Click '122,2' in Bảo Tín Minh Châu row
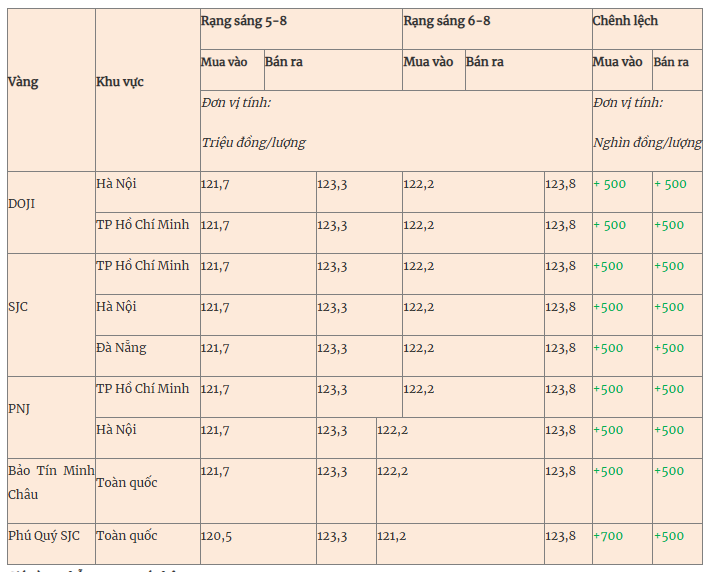This screenshot has height=572, width=712. tap(392, 472)
